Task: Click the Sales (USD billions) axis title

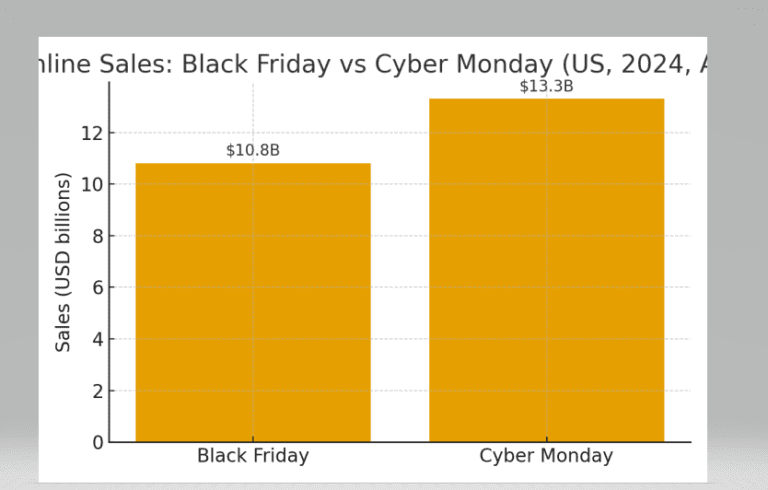Action: tap(63, 262)
